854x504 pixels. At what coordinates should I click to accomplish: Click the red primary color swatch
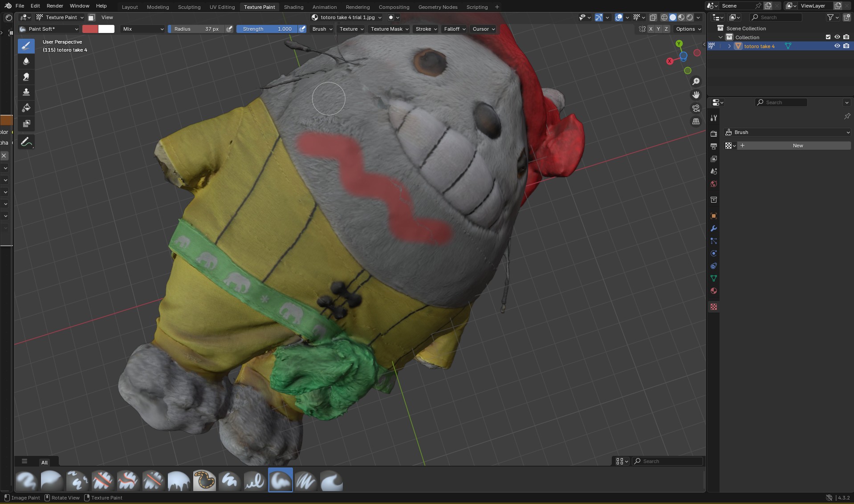(90, 29)
